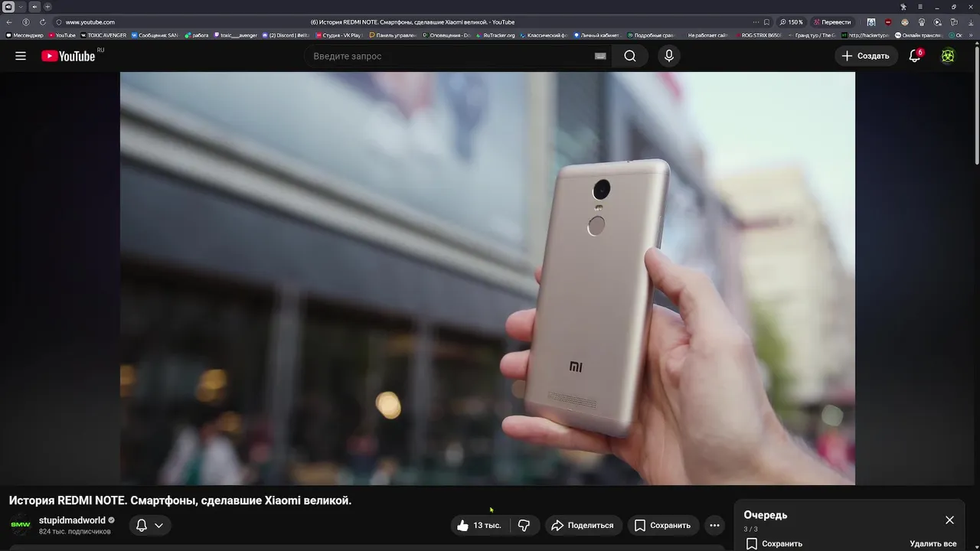980x551 pixels.
Task: Save video via Сохранить under the video
Action: [x=663, y=526]
